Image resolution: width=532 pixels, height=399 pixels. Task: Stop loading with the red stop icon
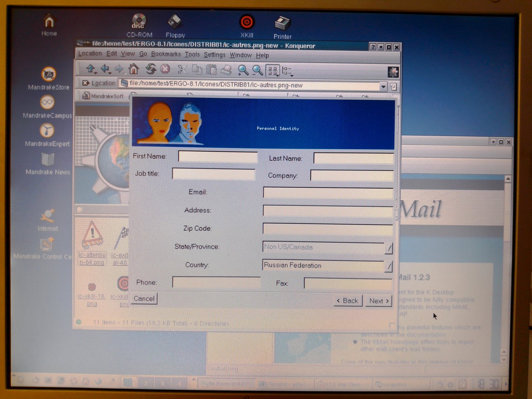[x=165, y=69]
